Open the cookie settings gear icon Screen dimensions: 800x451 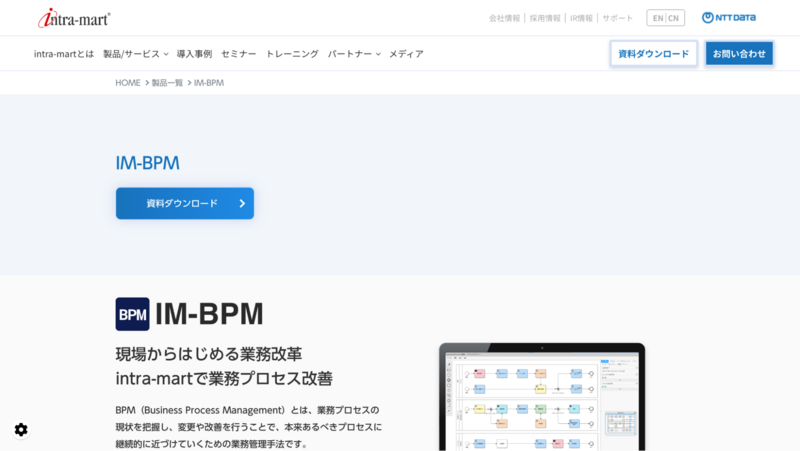coord(21,430)
